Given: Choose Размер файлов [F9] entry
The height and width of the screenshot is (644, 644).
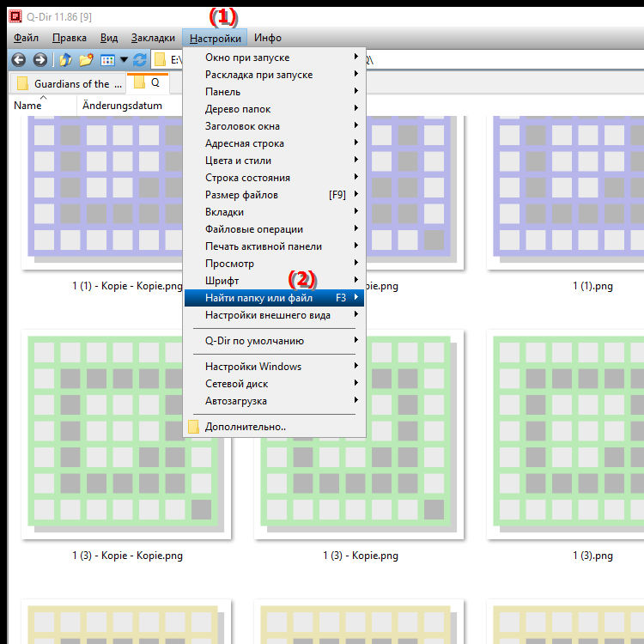Looking at the screenshot, I should 274,195.
